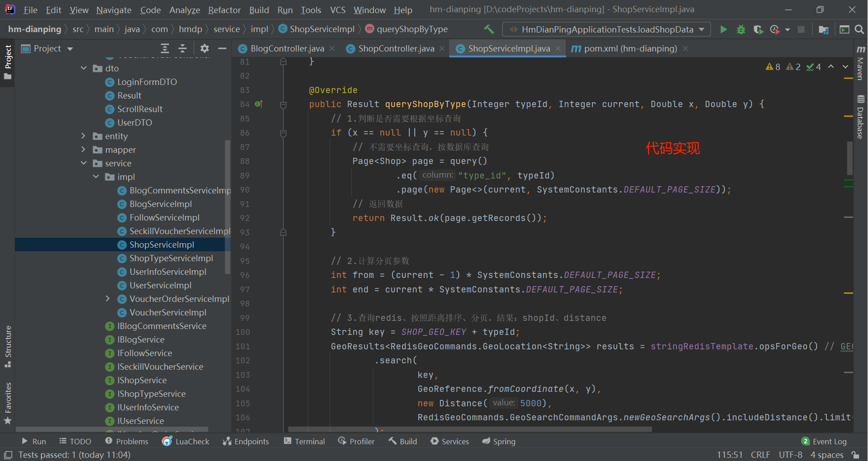Open the Refactor menu
The width and height of the screenshot is (868, 461).
tap(224, 10)
